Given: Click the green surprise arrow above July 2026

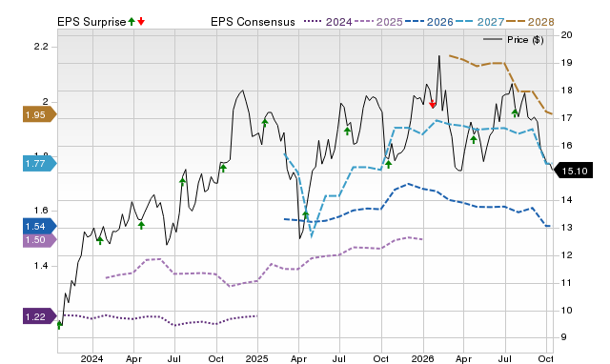Looking at the screenshot, I should pos(515,113).
